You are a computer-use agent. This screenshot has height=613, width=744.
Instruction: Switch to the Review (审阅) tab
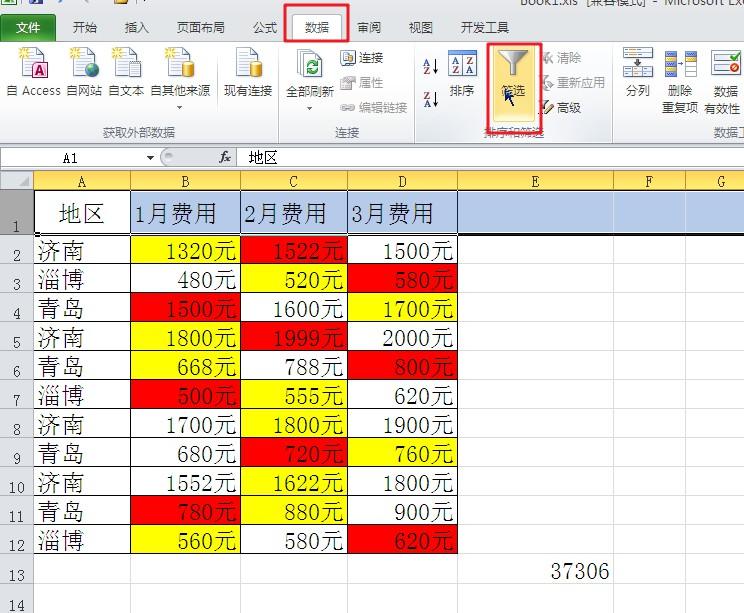(x=369, y=28)
